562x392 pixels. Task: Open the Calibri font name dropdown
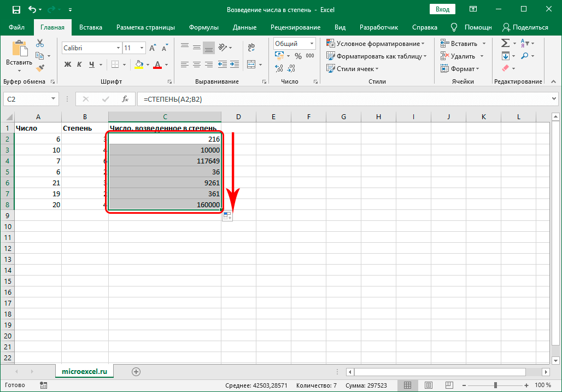coord(118,48)
